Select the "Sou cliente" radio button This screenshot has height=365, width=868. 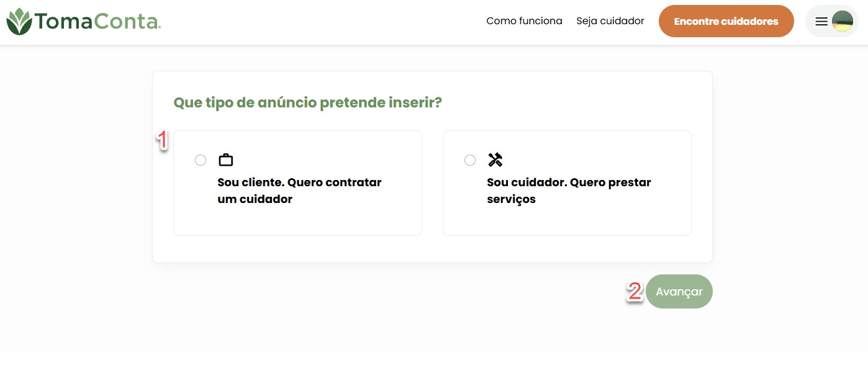(201, 160)
